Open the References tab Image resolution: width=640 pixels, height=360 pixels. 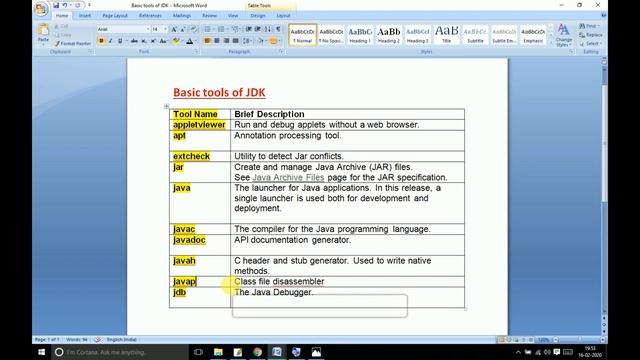[150, 16]
